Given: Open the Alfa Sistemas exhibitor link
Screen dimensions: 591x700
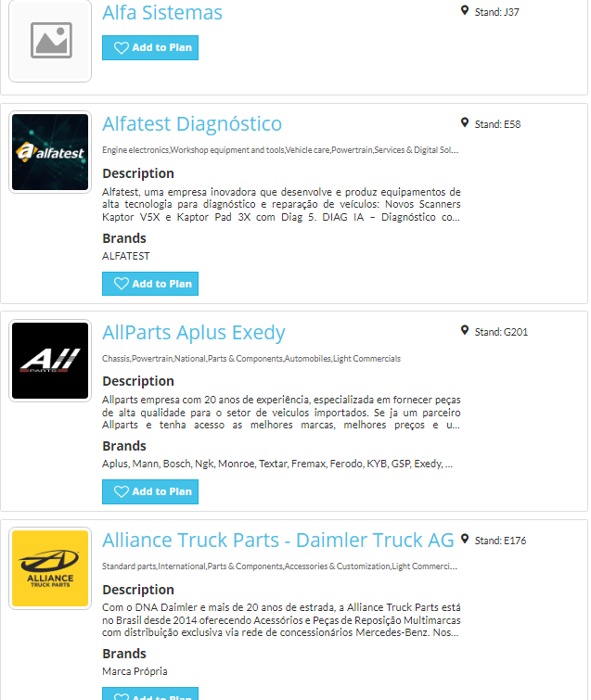Looking at the screenshot, I should click(162, 12).
